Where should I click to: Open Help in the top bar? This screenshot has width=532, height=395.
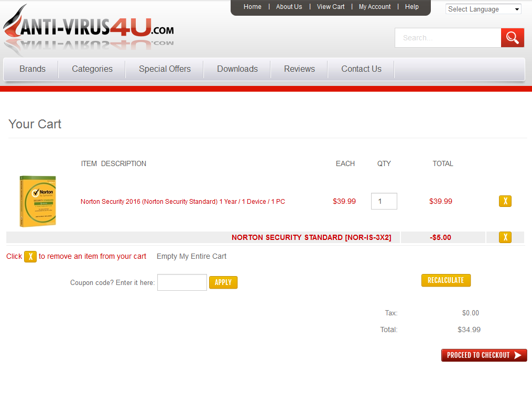click(x=411, y=7)
